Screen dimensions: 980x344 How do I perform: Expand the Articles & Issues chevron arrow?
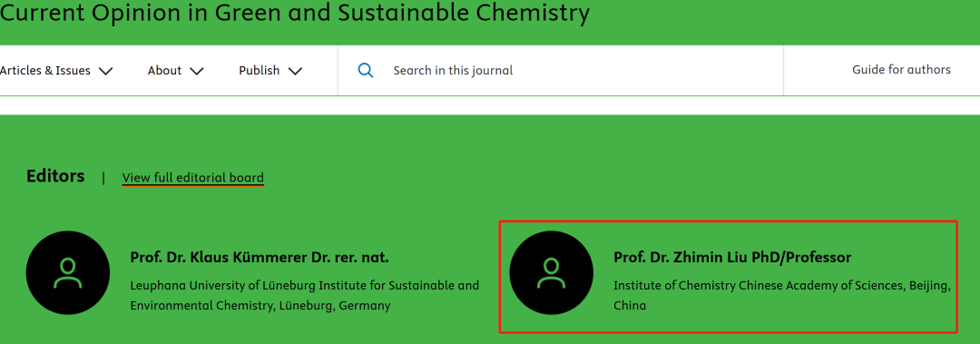105,71
